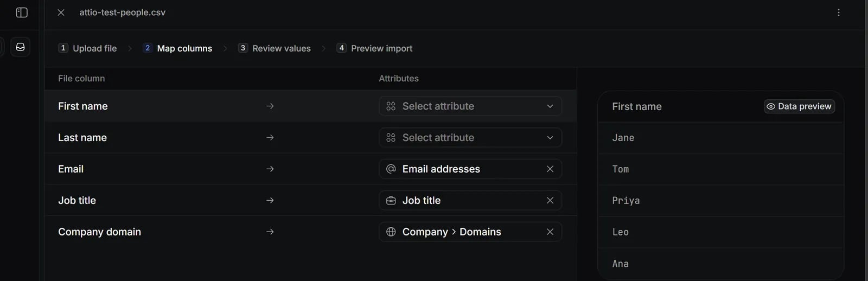Click the briefcase icon beside Job title
868x281 pixels.
pyautogui.click(x=391, y=201)
